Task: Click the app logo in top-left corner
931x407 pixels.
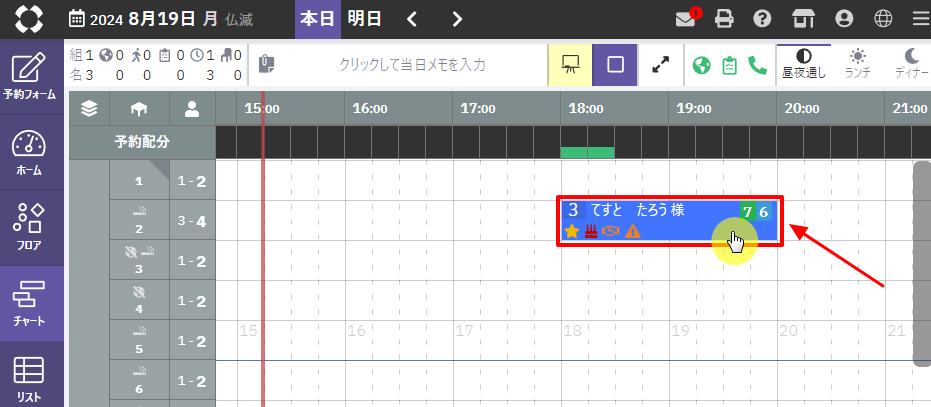Action: [29, 20]
